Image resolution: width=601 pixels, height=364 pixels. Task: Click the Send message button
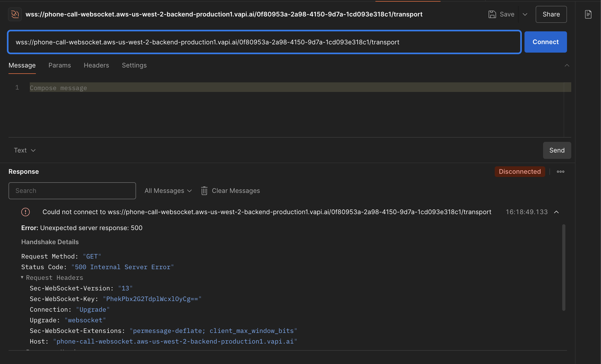[x=557, y=150]
